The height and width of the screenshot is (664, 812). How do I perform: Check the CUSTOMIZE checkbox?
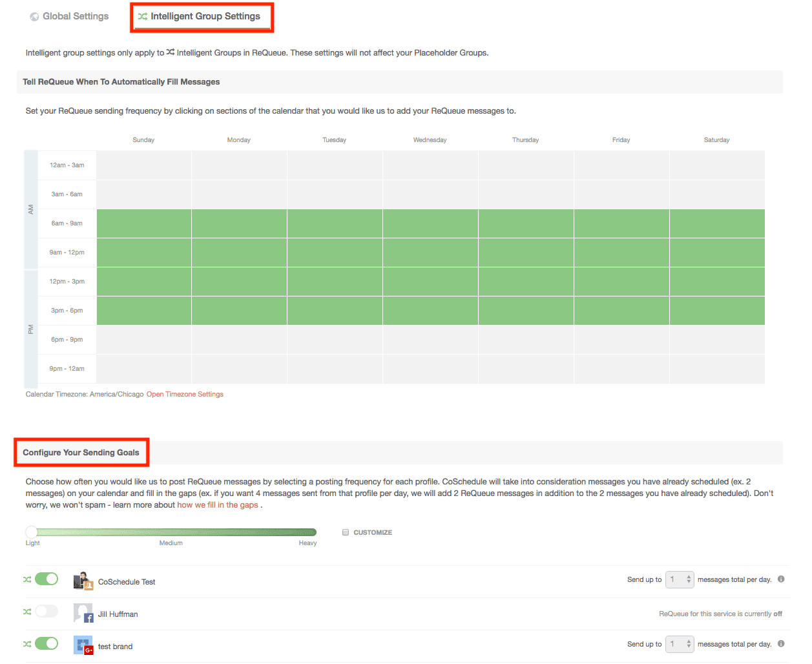tap(346, 532)
